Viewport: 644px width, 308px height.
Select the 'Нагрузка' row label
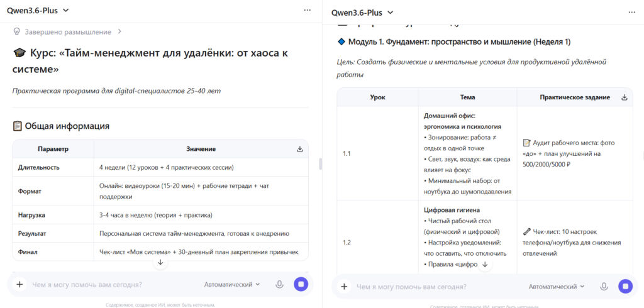coord(31,215)
